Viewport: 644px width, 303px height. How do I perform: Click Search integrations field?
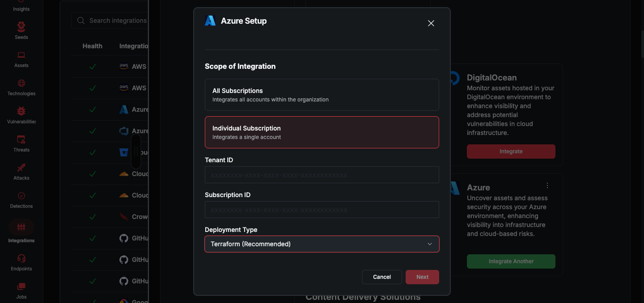110,21
